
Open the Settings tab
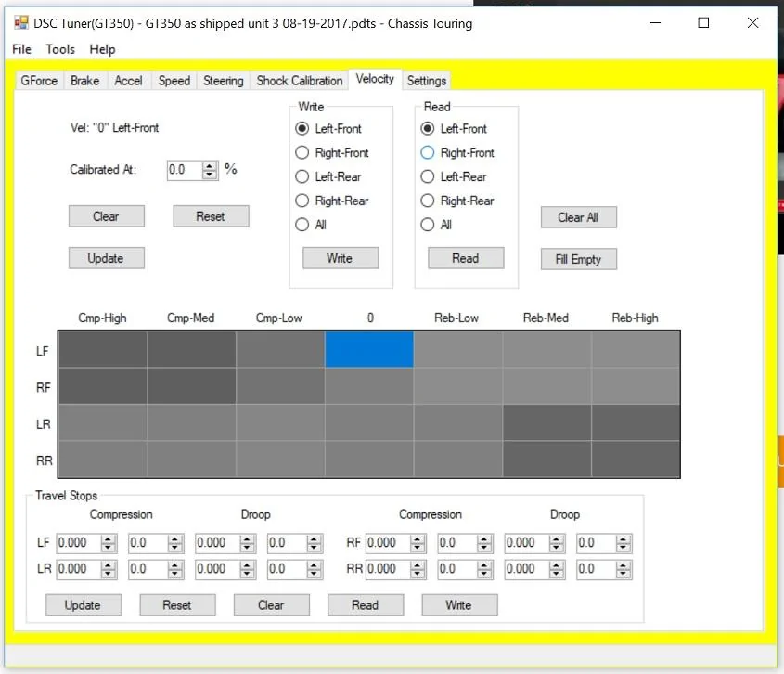tap(426, 81)
